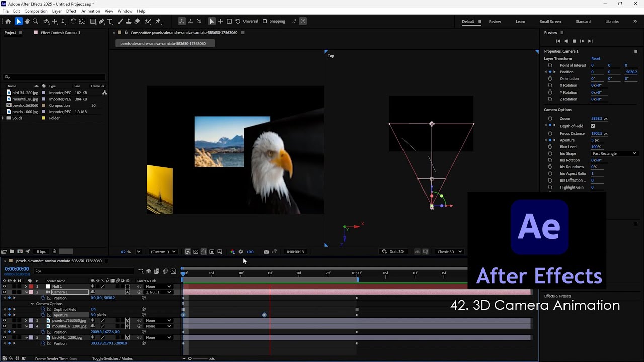The height and width of the screenshot is (362, 644).
Task: Open Camera 1 parent dropdown 1. Null 1
Action: point(158,292)
